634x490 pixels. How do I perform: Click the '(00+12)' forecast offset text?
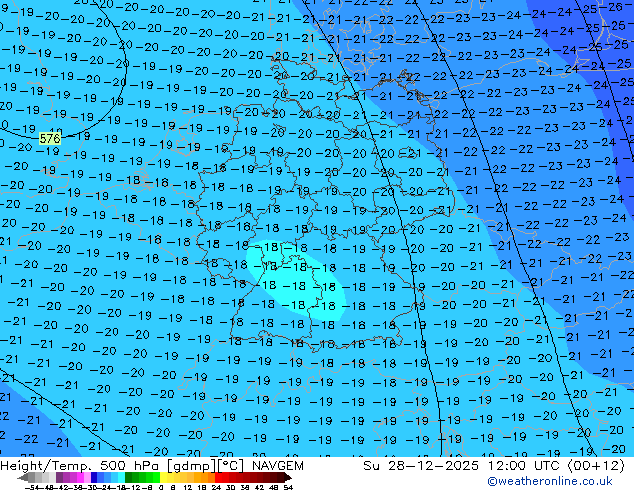pos(596,466)
